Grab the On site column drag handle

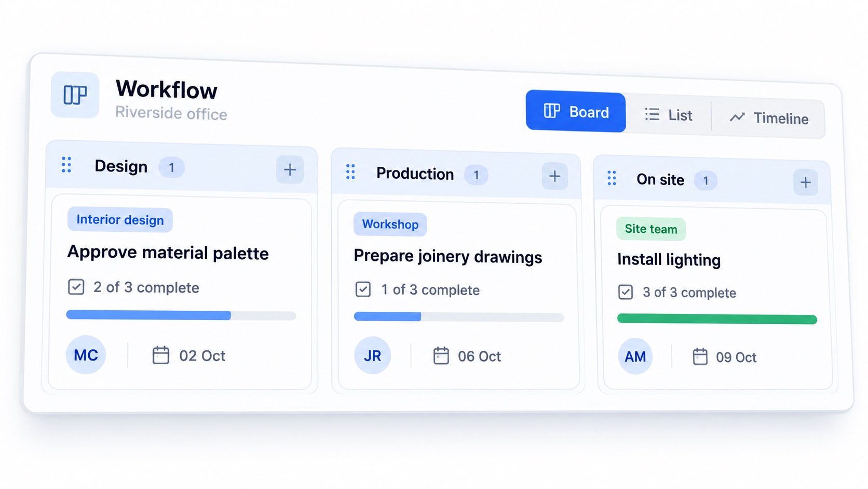612,178
